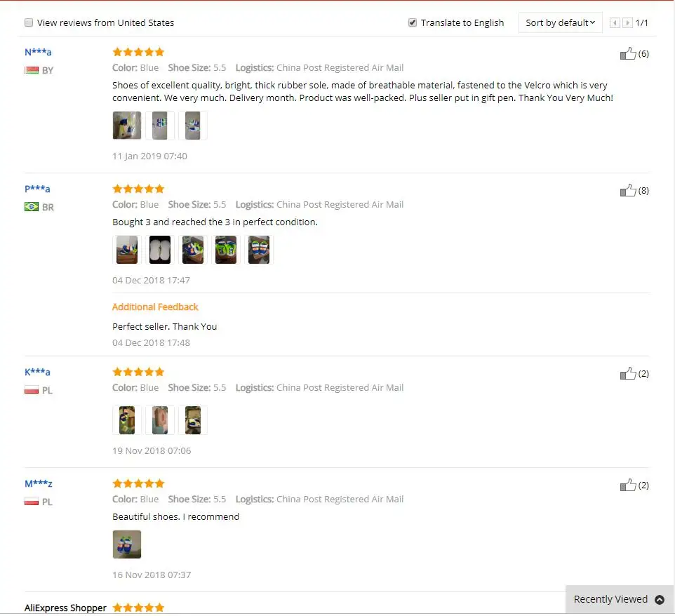This screenshot has height=616, width=675.
Task: Click the Brazil flag next to BR
Action: [x=32, y=207]
